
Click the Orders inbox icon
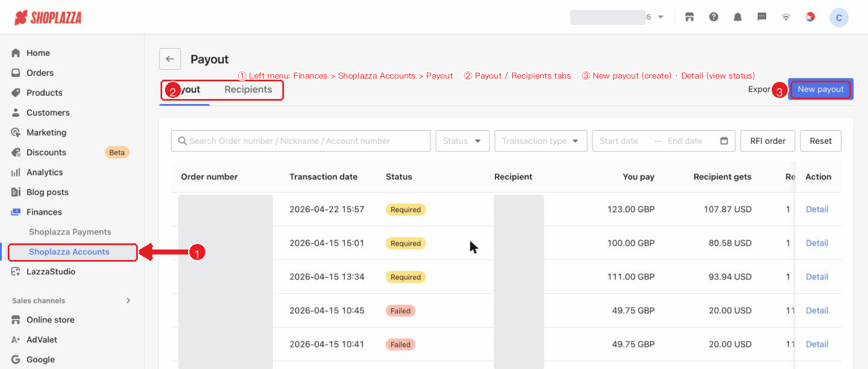coord(15,73)
